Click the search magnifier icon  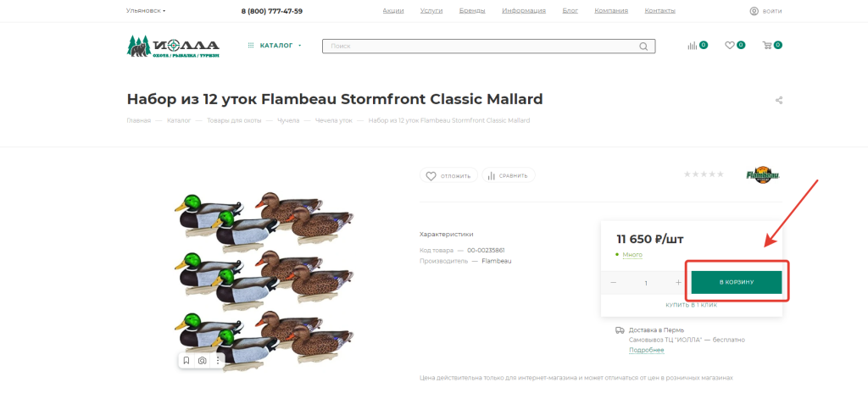(x=644, y=46)
